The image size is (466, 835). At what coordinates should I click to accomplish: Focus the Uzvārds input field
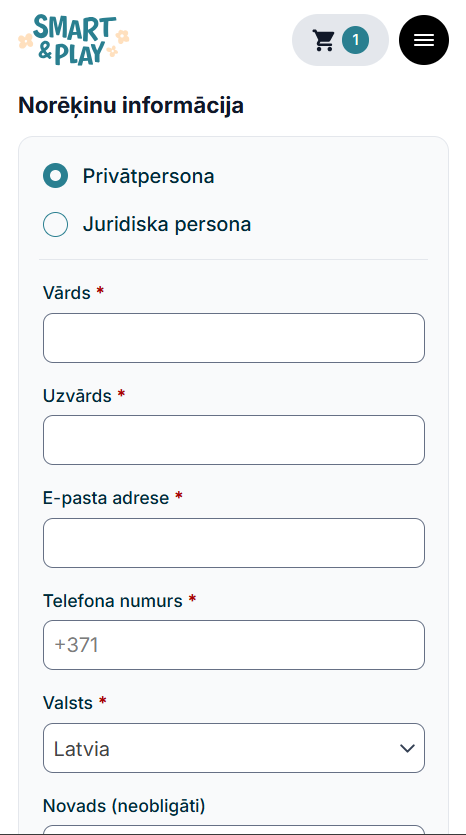[234, 440]
